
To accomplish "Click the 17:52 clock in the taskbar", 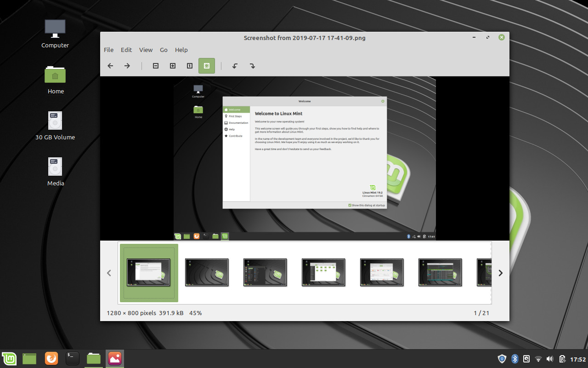I will [575, 358].
